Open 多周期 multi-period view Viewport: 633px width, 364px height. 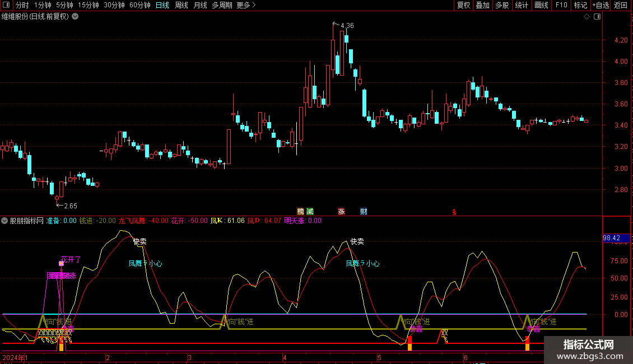(222, 5)
